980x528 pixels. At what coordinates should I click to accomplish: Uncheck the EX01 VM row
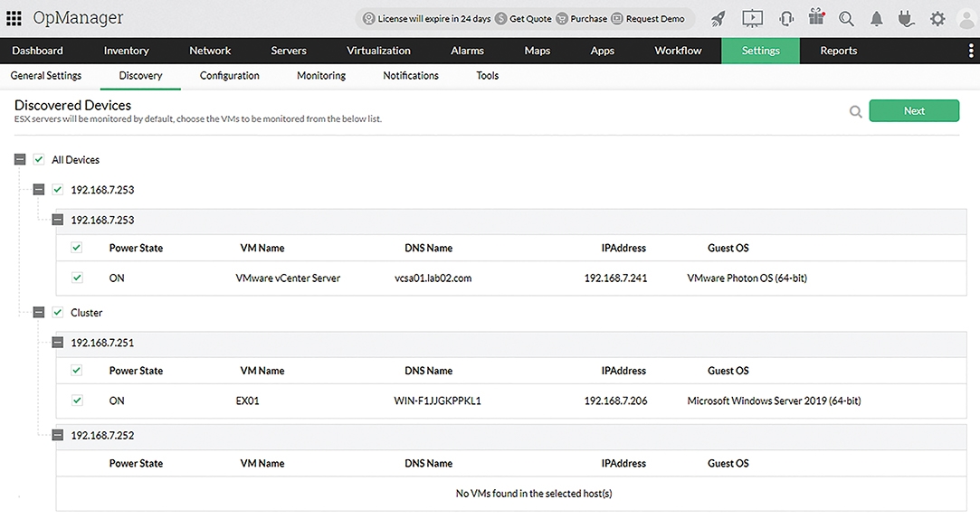77,400
